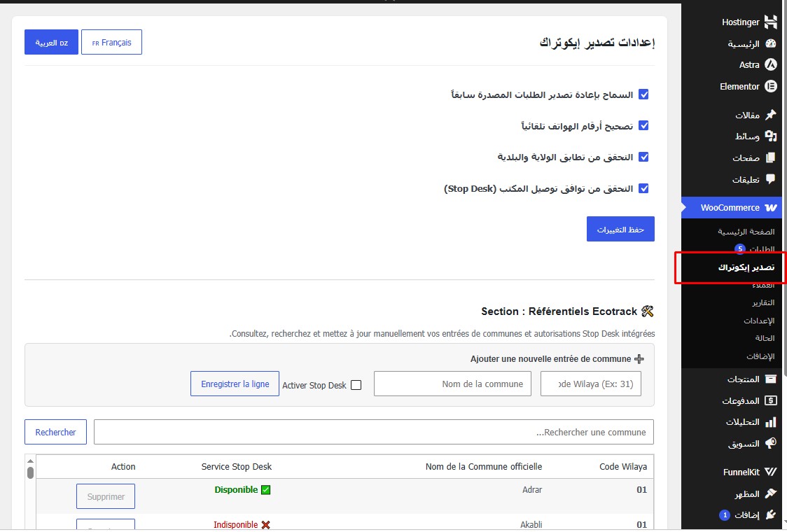Click the table scrollbar up arrow
The height and width of the screenshot is (532, 787).
click(30, 461)
